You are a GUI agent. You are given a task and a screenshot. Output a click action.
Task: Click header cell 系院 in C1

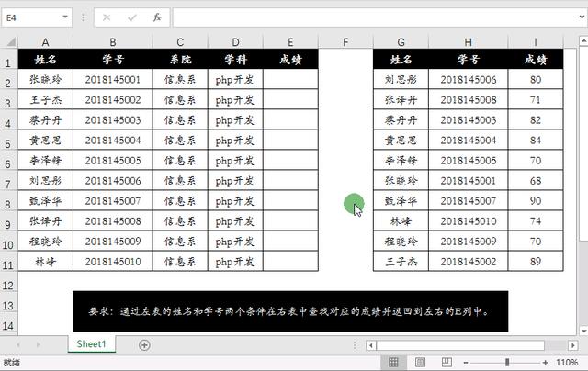[180, 59]
